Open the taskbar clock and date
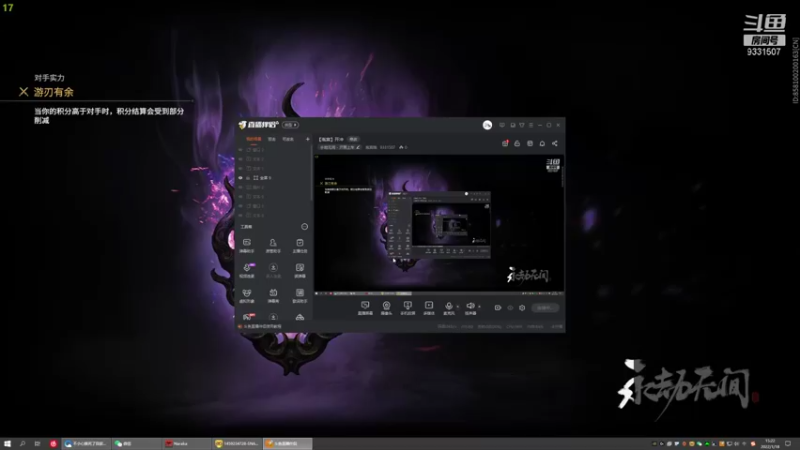 pos(770,444)
